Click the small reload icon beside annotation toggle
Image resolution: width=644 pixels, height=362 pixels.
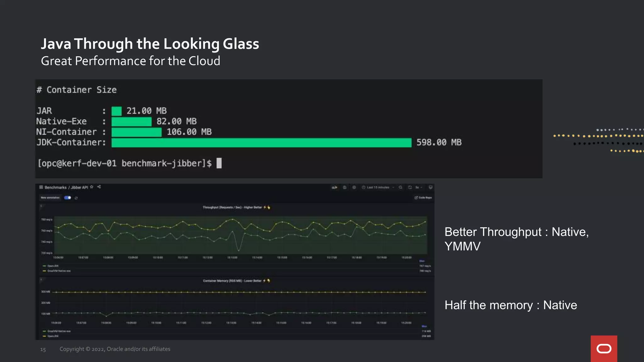point(76,198)
